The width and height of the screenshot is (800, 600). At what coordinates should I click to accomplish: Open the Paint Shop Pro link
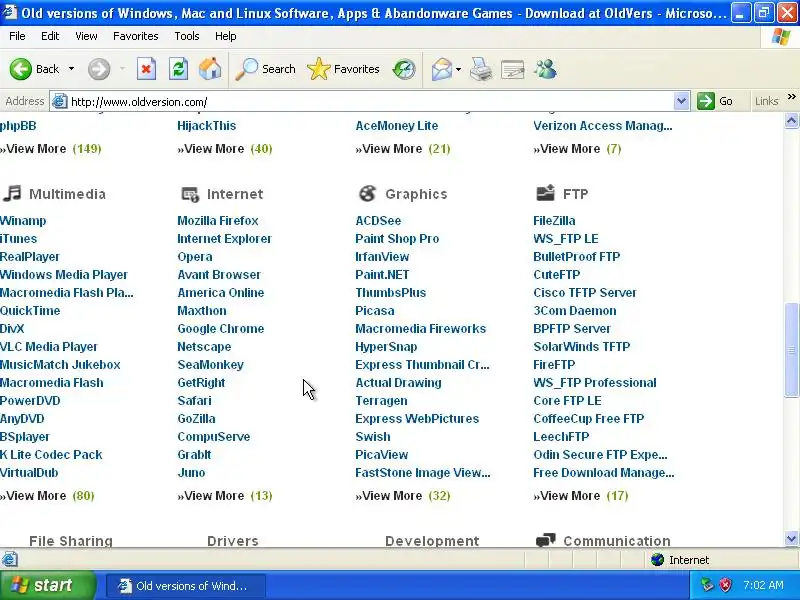point(397,239)
